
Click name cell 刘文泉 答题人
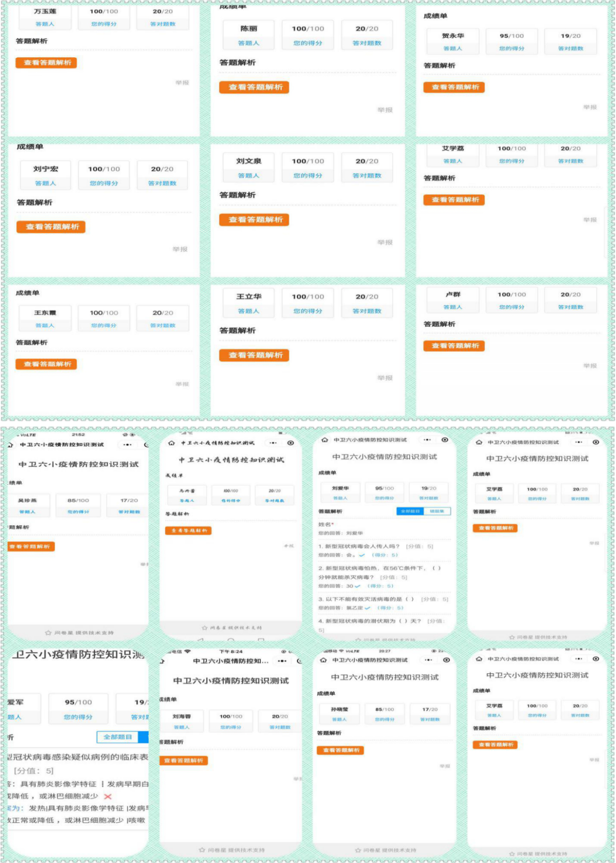pos(249,167)
